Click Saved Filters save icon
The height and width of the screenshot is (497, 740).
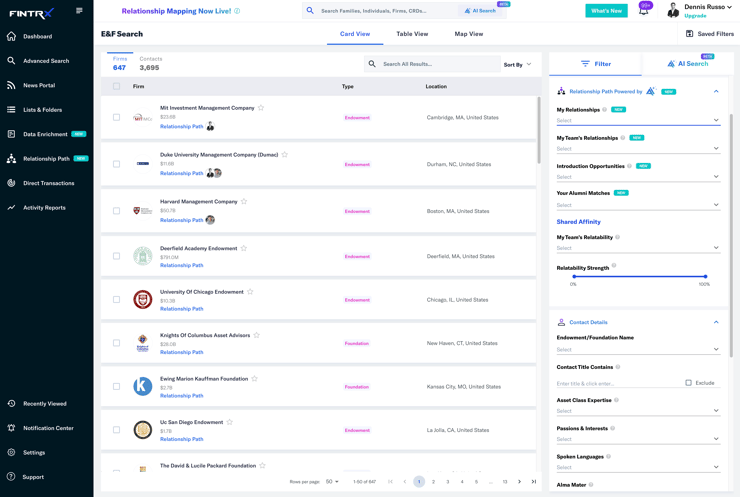690,34
